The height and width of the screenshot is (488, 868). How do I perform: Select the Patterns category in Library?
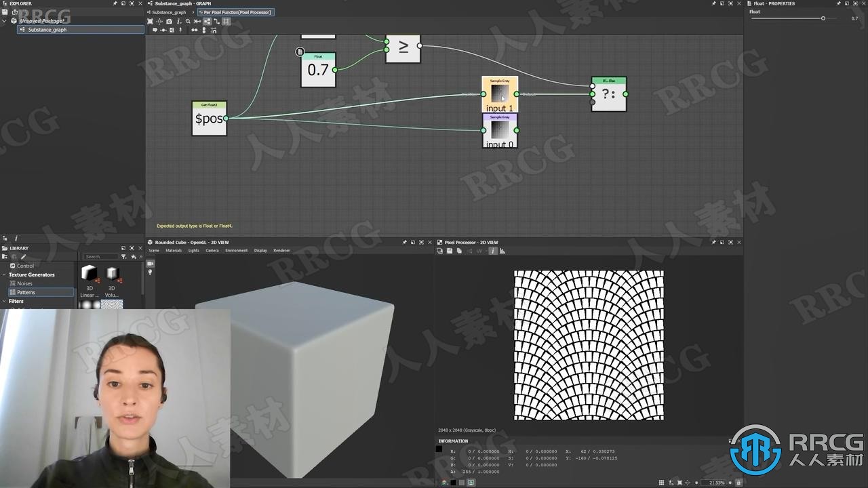[41, 292]
